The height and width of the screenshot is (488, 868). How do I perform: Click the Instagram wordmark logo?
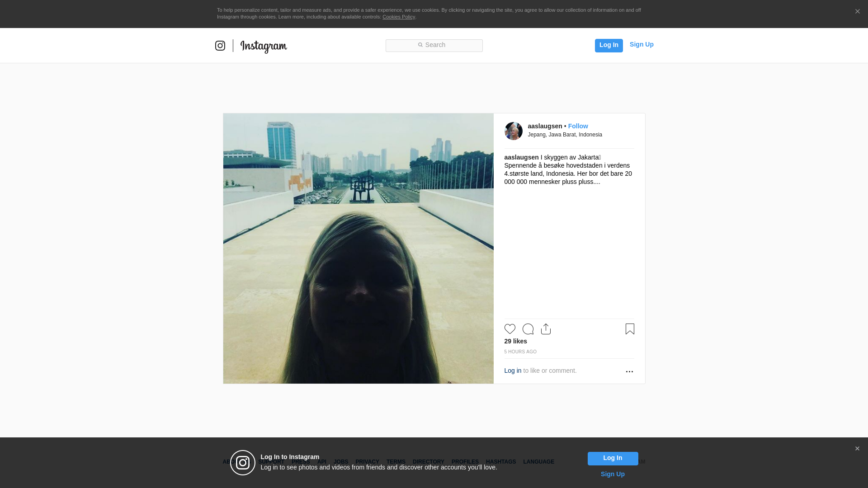pyautogui.click(x=264, y=46)
